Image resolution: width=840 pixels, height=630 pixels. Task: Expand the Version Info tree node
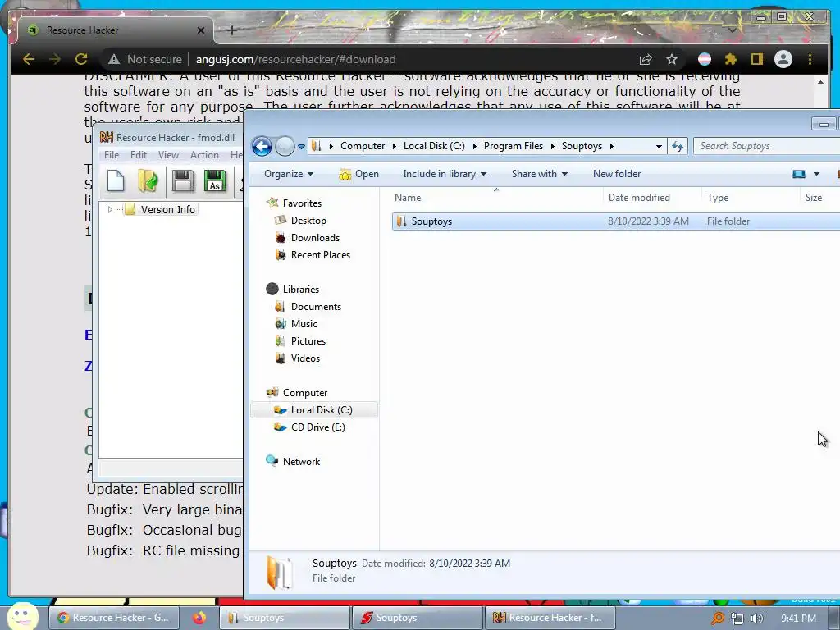tap(110, 209)
